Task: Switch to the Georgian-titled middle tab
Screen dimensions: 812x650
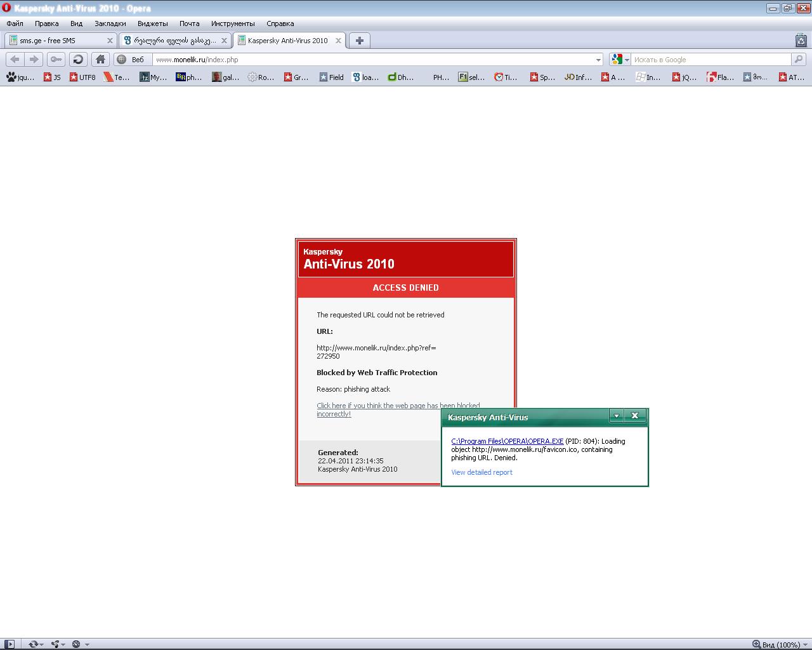Action: (x=175, y=41)
